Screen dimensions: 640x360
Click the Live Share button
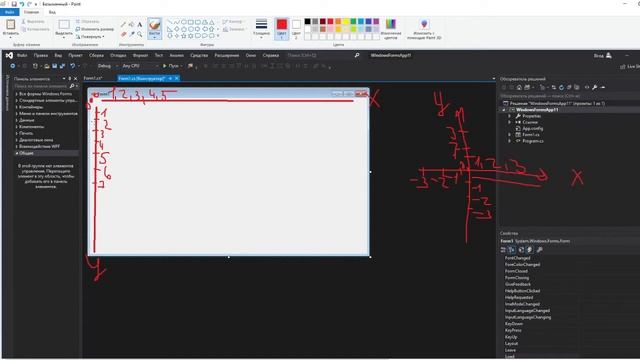(x=630, y=66)
